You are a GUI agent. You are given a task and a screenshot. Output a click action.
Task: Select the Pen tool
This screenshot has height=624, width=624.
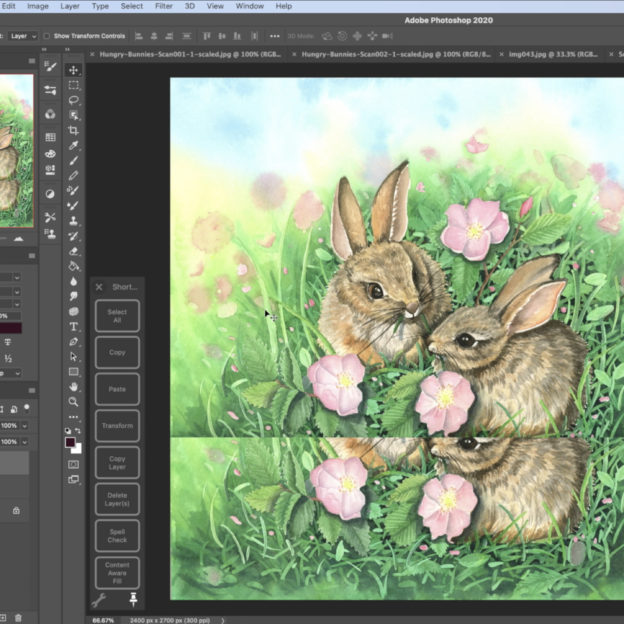pos(74,341)
